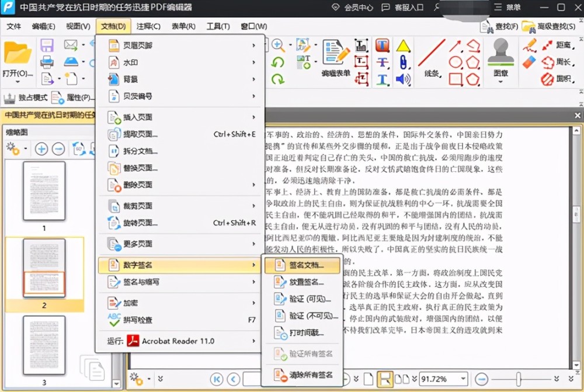Click the 编辑表单 edit form icon
This screenshot has width=584, height=392.
tap(336, 52)
